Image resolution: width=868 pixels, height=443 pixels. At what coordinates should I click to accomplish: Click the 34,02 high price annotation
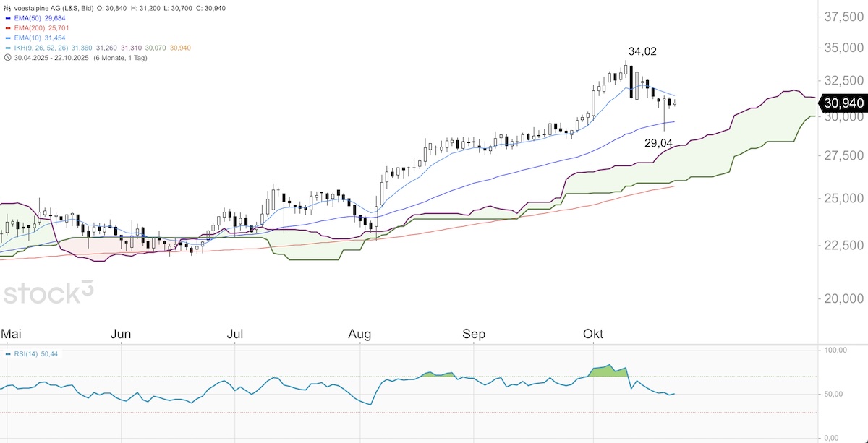[x=642, y=51]
